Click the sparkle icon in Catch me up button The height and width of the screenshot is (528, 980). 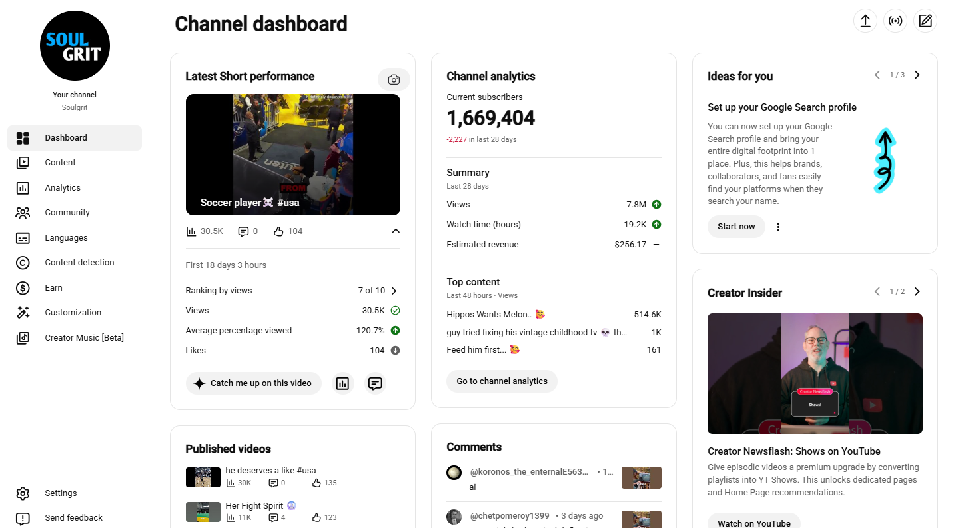point(199,383)
